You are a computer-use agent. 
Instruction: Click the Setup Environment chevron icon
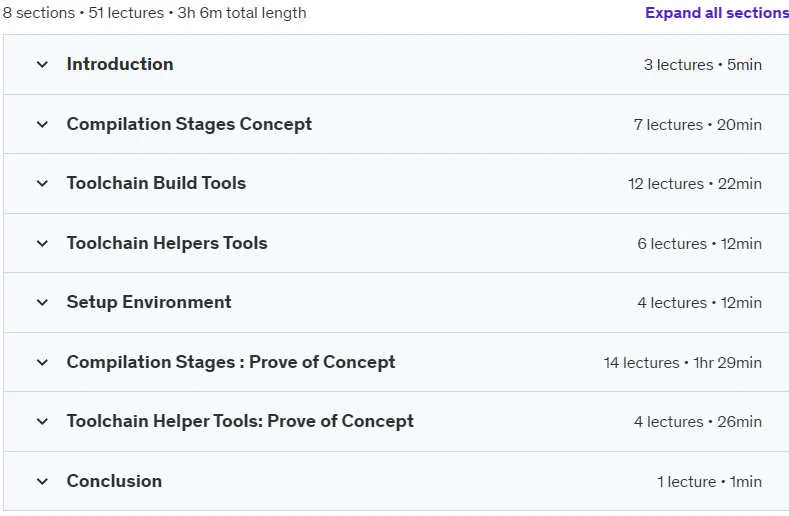[42, 303]
